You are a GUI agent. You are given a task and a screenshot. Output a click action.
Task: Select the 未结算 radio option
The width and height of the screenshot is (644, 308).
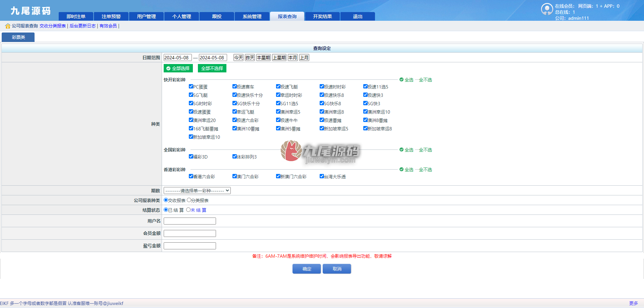tap(188, 210)
